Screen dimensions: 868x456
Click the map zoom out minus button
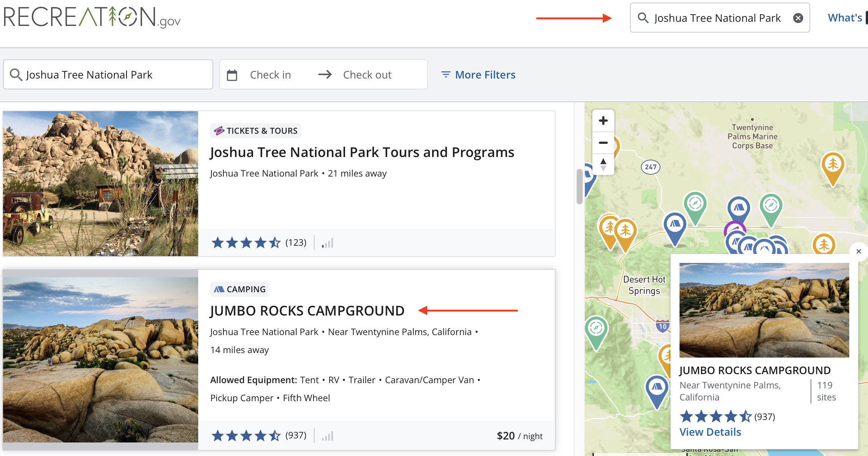click(603, 143)
